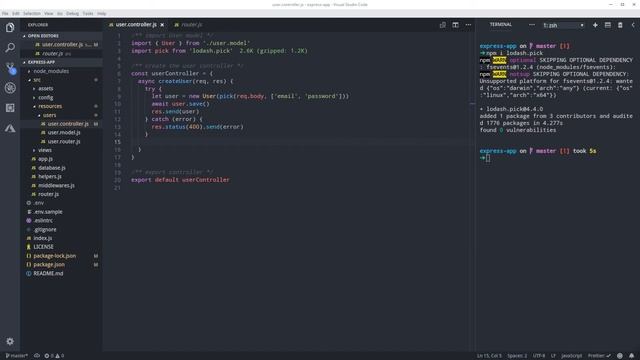Open the Manage gear icon
This screenshot has width=640, height=360.
10,341
